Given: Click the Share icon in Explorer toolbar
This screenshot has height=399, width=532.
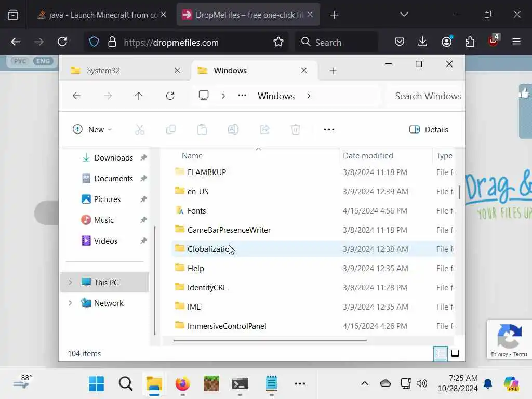Looking at the screenshot, I should coord(264,129).
